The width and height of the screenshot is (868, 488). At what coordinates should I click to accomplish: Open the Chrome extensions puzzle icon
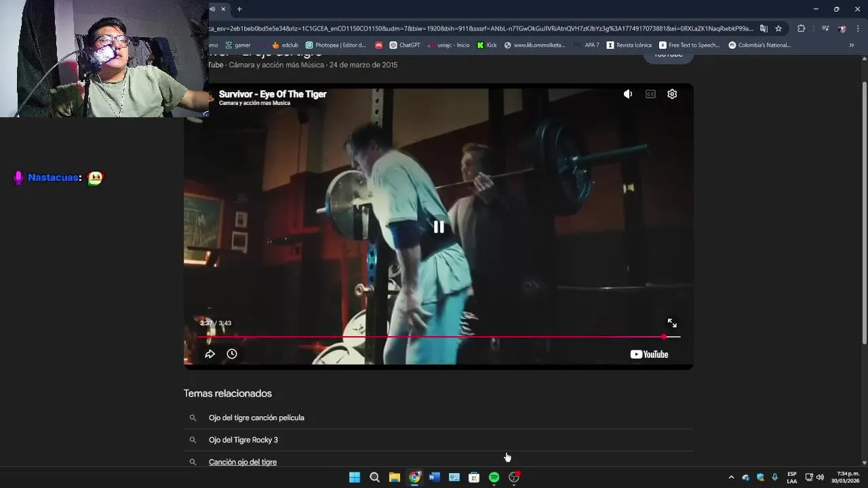click(802, 28)
